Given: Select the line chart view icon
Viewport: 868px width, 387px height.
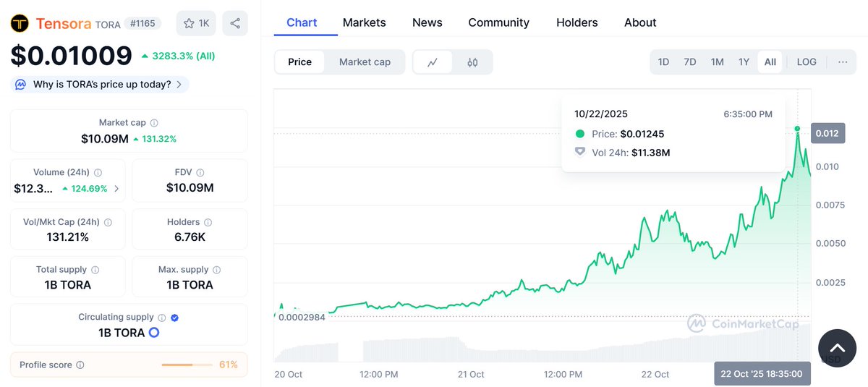Looking at the screenshot, I should [x=433, y=62].
